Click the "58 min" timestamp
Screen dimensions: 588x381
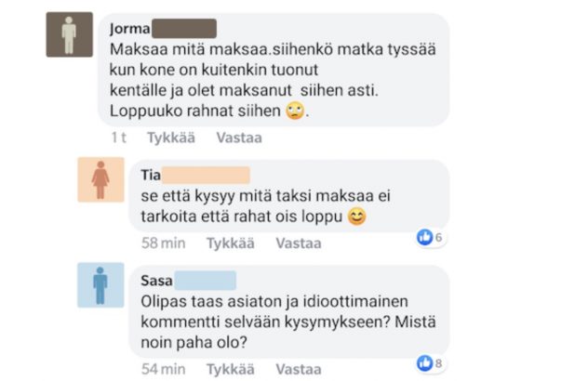163,243
